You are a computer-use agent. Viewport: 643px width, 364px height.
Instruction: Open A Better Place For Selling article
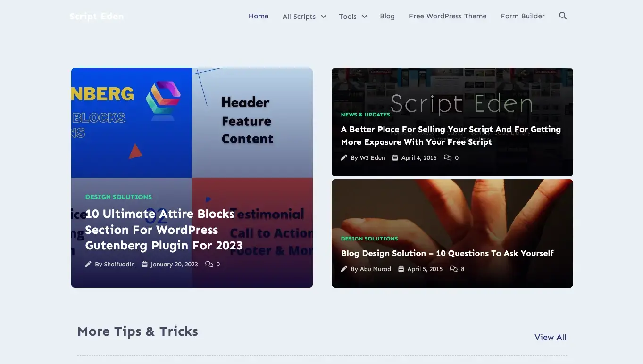[451, 136]
